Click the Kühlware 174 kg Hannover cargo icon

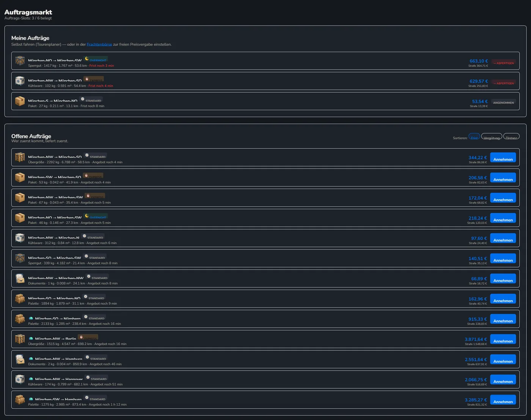click(20, 379)
